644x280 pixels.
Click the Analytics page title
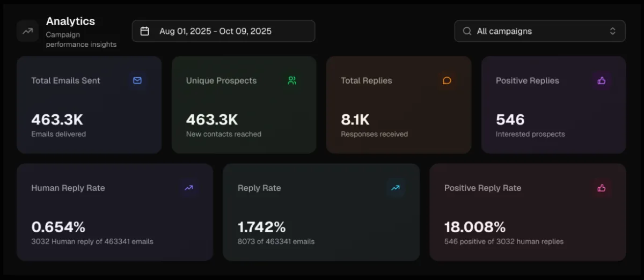pos(70,21)
